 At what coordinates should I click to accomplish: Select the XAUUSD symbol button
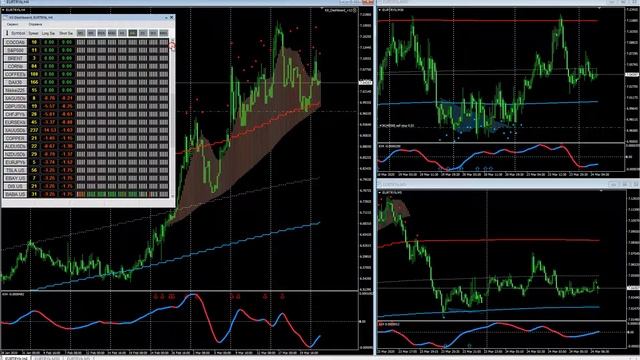(16, 130)
